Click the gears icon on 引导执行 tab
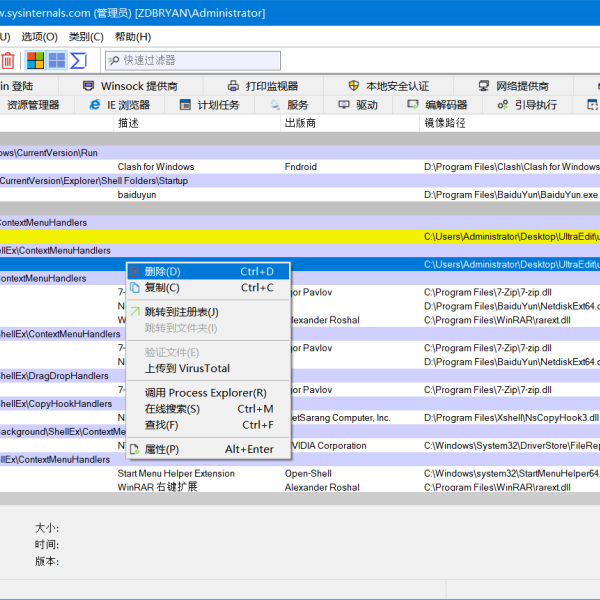Image resolution: width=600 pixels, height=600 pixels. [502, 104]
